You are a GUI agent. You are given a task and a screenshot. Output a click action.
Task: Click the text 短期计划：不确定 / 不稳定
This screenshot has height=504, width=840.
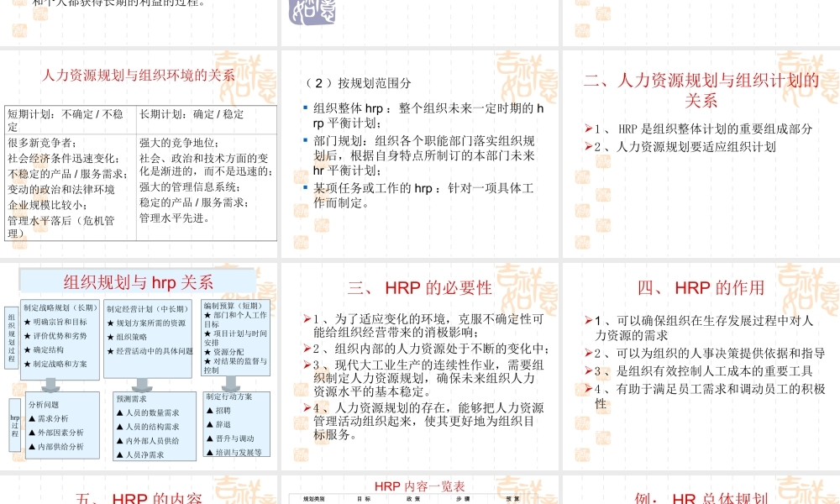66,120
